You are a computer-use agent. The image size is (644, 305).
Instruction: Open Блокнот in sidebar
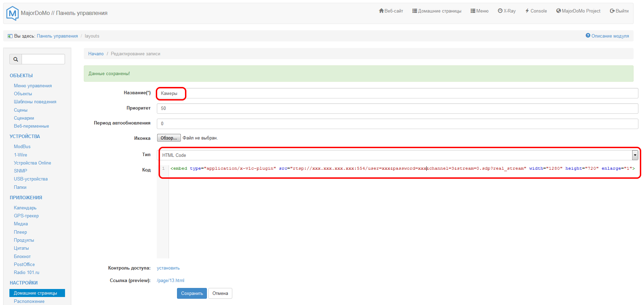pos(22,257)
